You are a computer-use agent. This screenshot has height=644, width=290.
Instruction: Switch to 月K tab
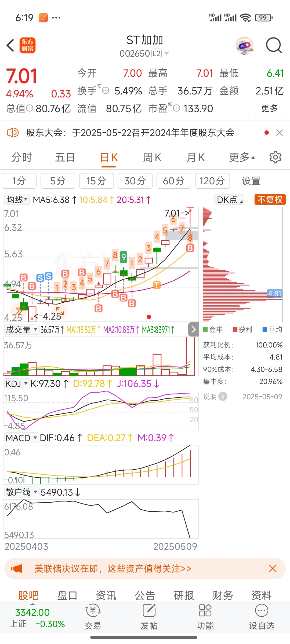coord(196,157)
